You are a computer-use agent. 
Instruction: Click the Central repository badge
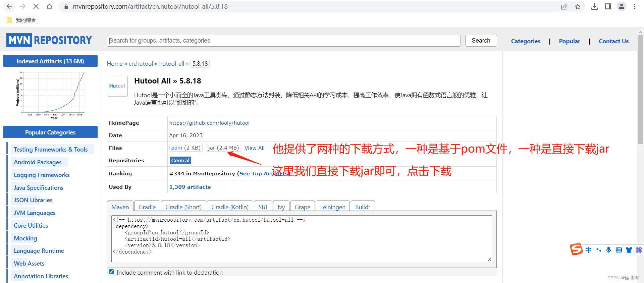click(x=180, y=161)
